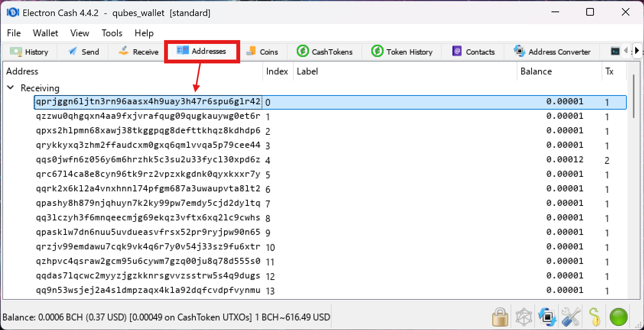The width and height of the screenshot is (644, 330).
Task: Sort by the Index column header
Action: pos(278,71)
